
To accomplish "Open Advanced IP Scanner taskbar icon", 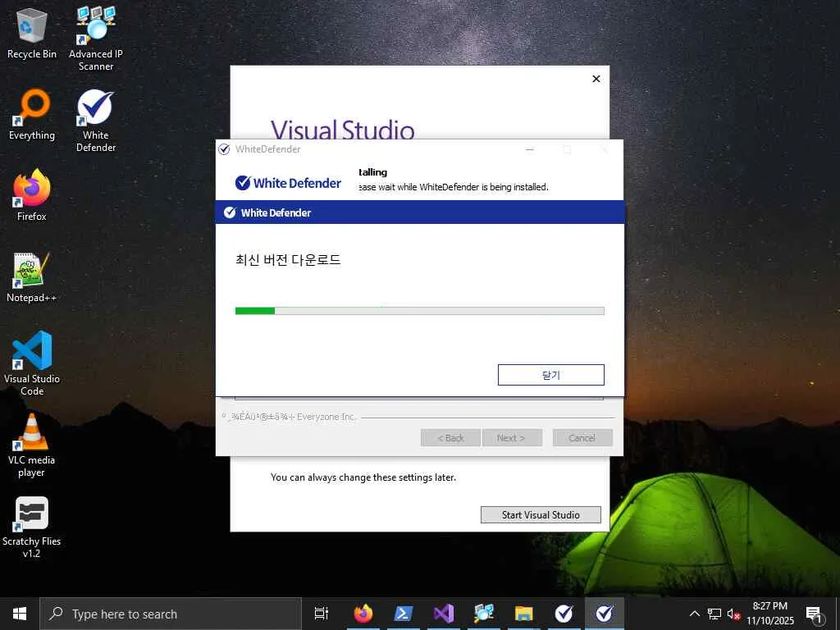I will pos(484,614).
